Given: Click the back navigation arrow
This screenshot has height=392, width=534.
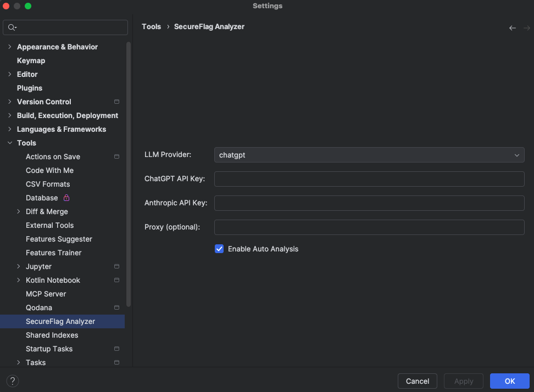Looking at the screenshot, I should coord(512,28).
